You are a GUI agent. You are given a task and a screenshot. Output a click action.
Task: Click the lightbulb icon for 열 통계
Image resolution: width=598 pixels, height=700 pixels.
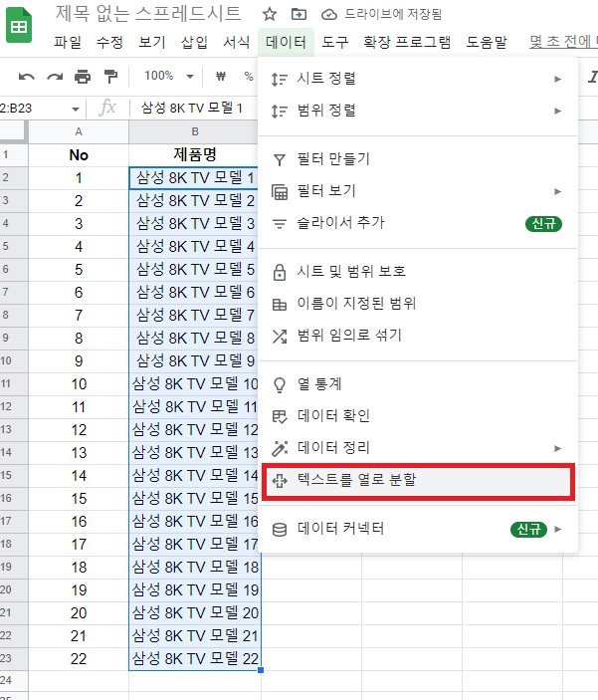tap(280, 384)
